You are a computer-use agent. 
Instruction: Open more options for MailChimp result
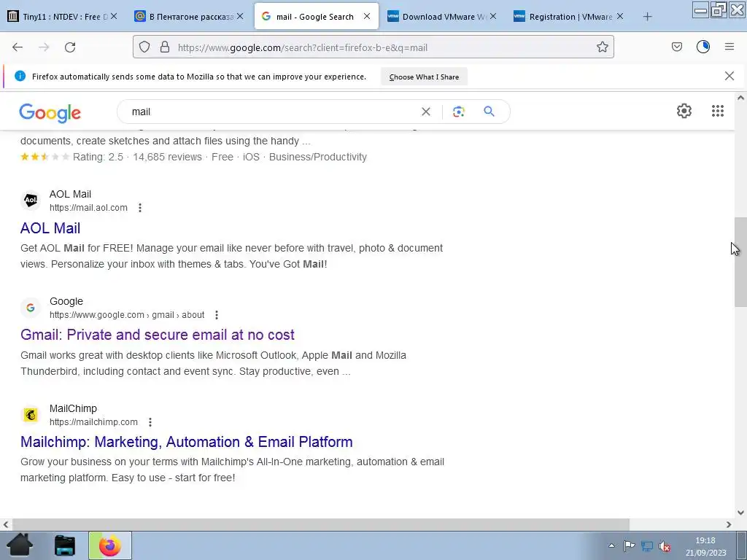(x=150, y=422)
